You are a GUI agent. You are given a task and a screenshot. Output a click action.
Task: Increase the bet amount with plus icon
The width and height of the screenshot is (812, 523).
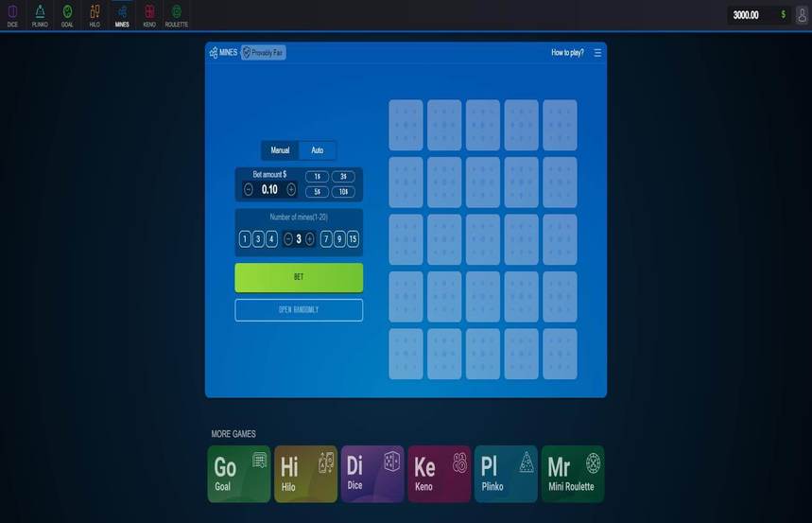coord(291,190)
